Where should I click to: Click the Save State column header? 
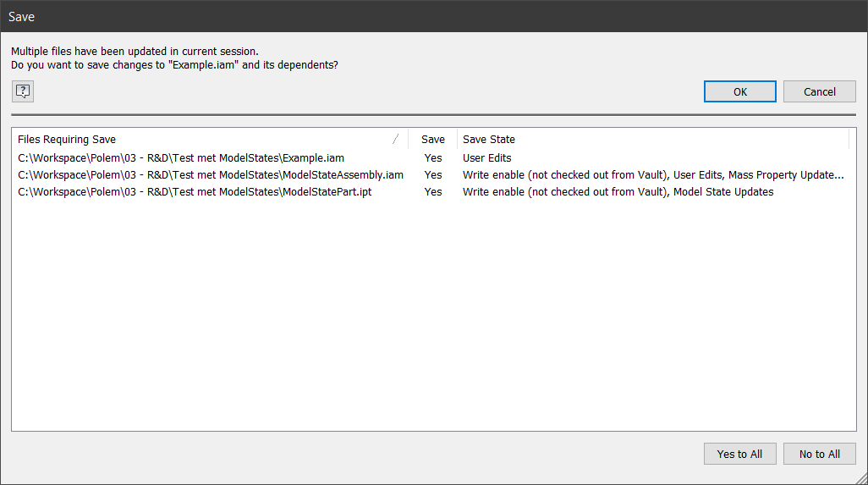(489, 140)
